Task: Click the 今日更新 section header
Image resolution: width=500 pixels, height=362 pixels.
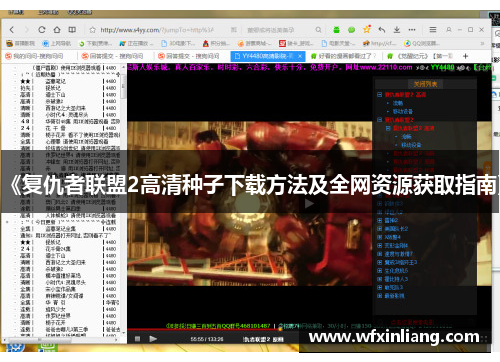Action: click(x=46, y=222)
